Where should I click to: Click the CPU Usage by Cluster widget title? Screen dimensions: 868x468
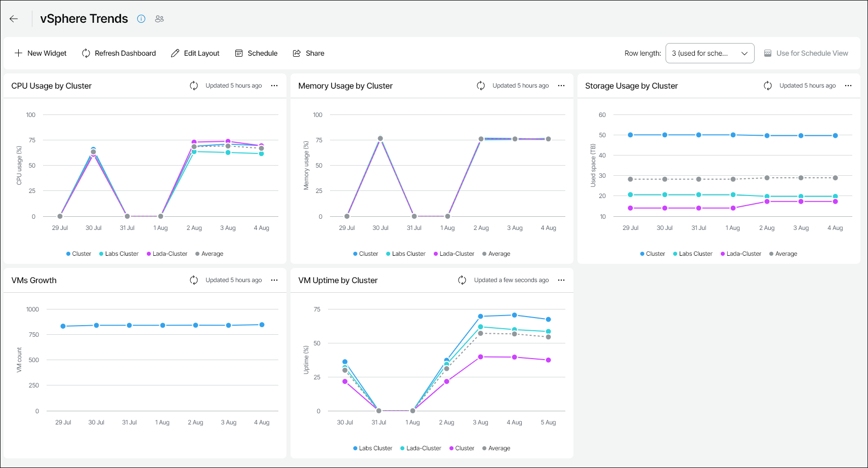(52, 86)
